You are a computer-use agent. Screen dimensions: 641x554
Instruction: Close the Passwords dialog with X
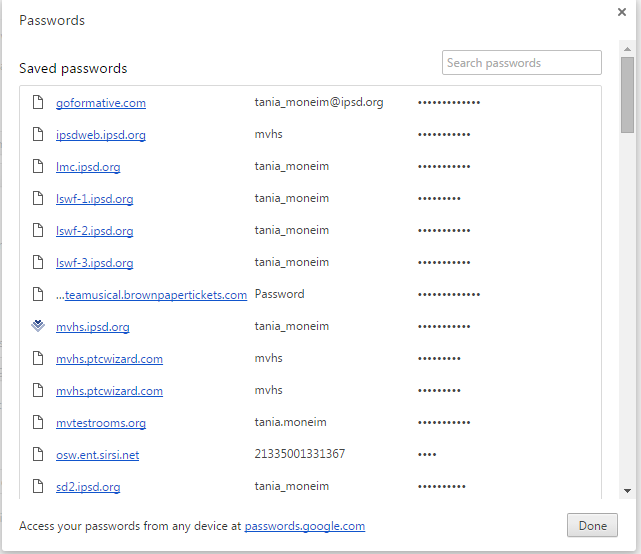[x=622, y=12]
